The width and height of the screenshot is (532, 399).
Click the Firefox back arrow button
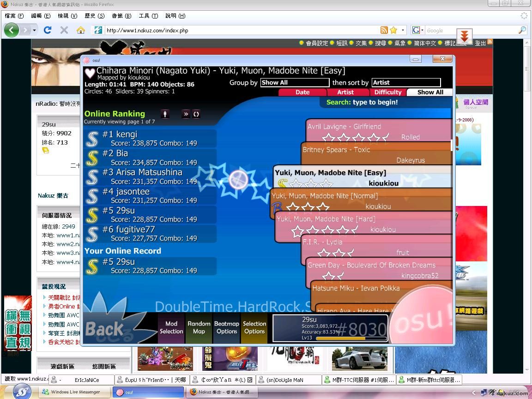pos(12,30)
